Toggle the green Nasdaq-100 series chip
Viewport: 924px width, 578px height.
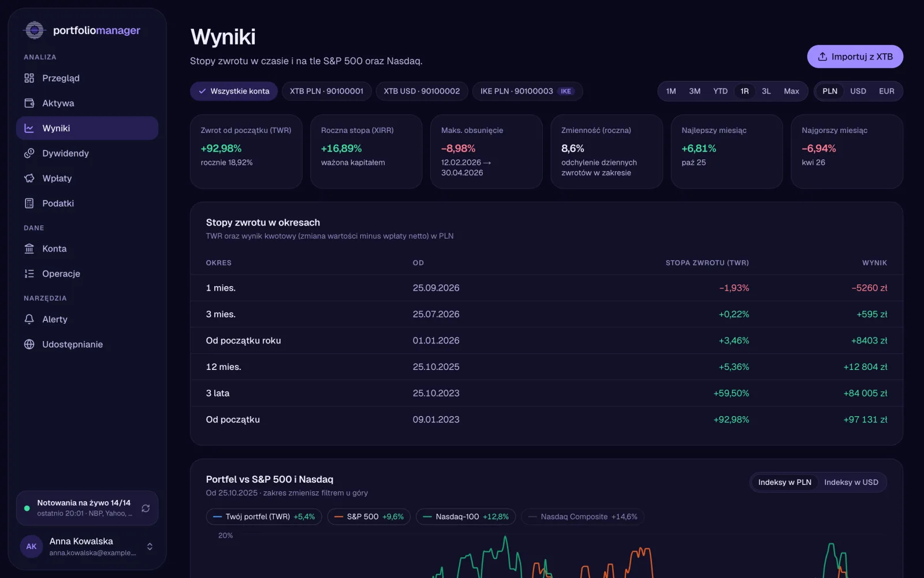click(x=466, y=517)
